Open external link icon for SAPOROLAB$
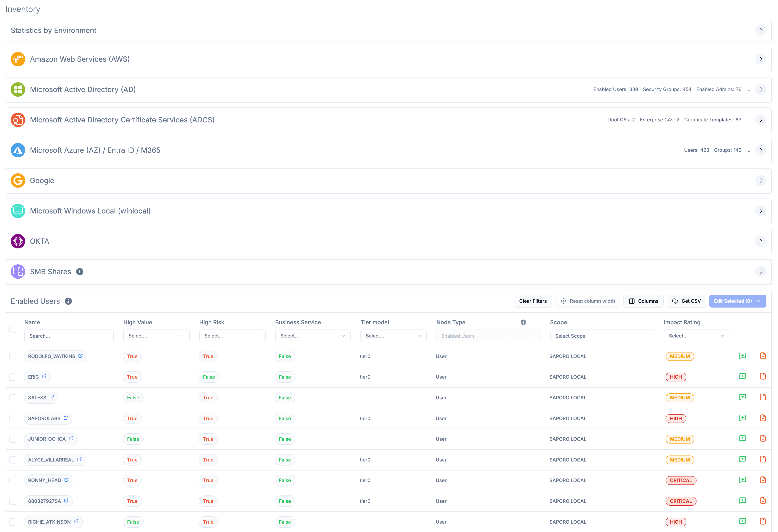The height and width of the screenshot is (532, 778). (x=66, y=418)
